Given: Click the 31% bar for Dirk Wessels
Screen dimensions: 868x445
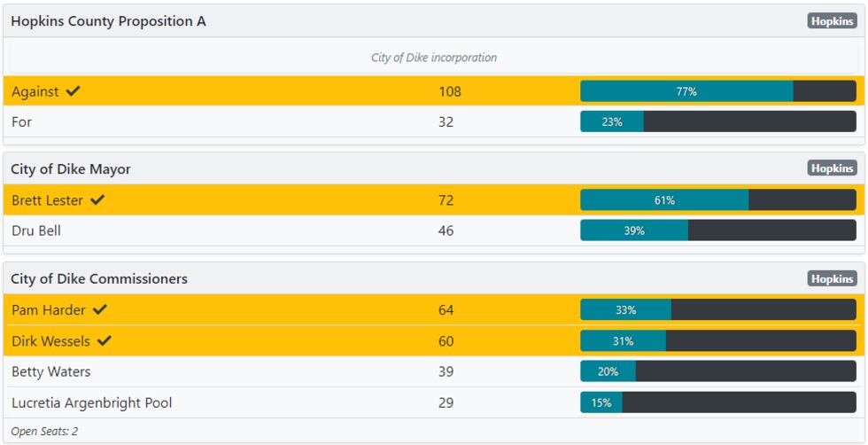Looking at the screenshot, I should 718,340.
